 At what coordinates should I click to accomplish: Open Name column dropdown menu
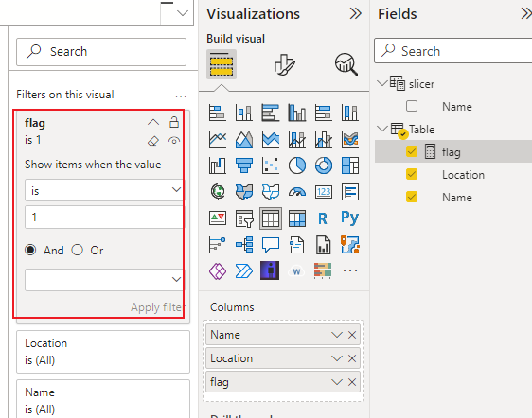(337, 335)
